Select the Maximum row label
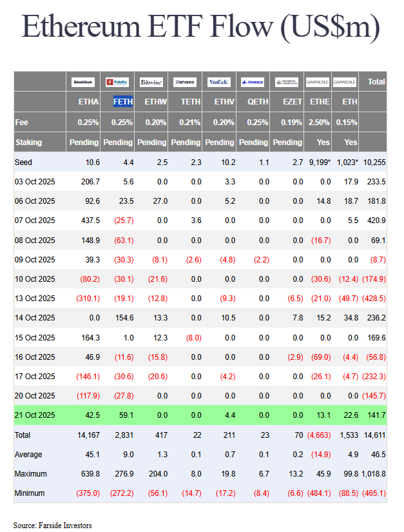The width and height of the screenshot is (404, 532). (32, 474)
